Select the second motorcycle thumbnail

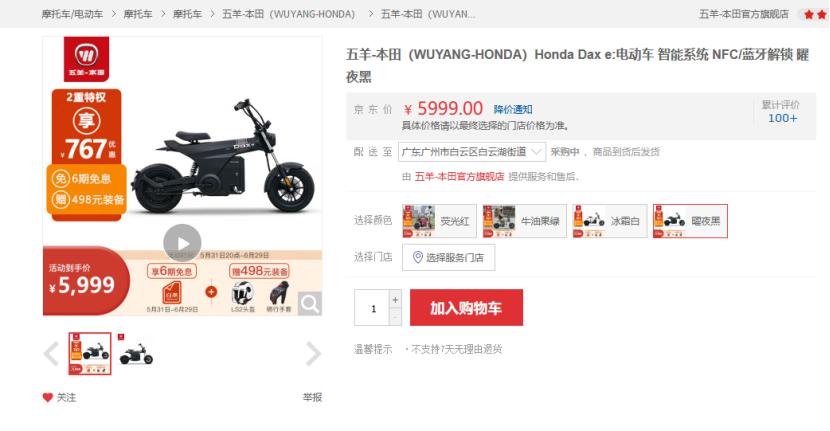click(136, 354)
